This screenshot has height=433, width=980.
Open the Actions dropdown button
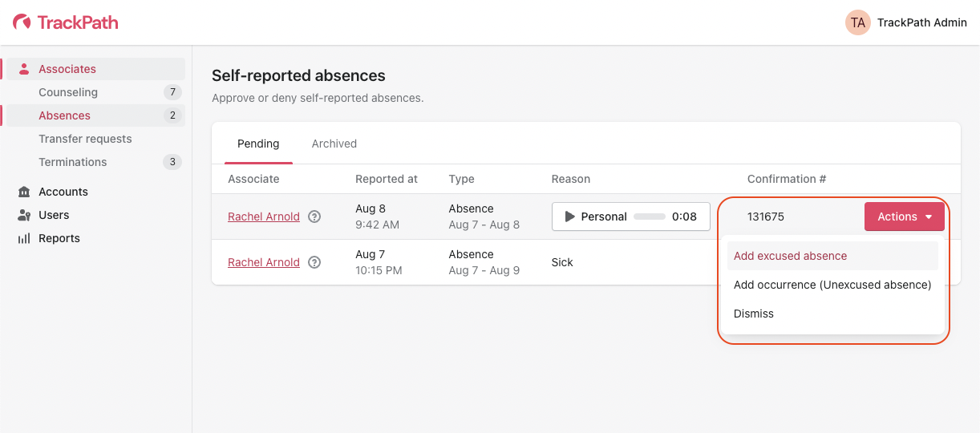click(905, 216)
